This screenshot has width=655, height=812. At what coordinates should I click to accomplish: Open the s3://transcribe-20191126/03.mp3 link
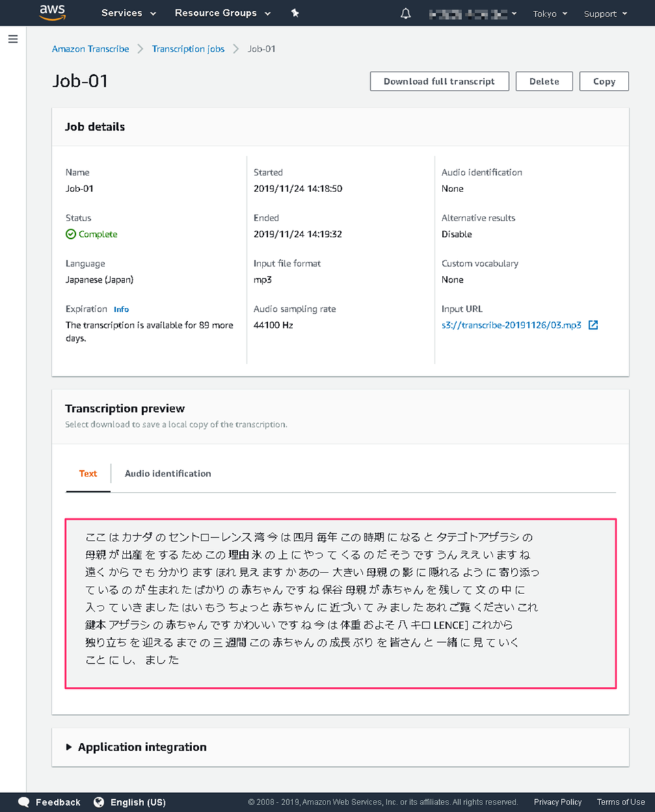point(511,325)
